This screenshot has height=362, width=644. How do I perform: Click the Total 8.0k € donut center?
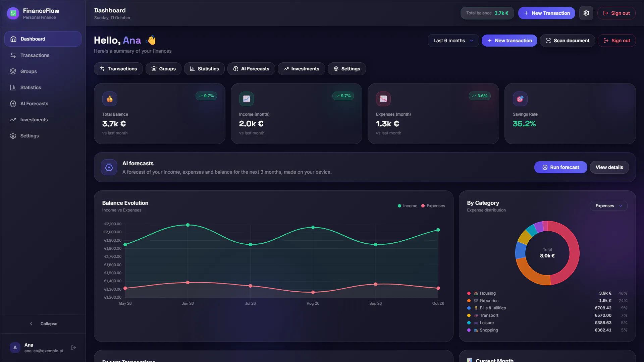(x=547, y=253)
